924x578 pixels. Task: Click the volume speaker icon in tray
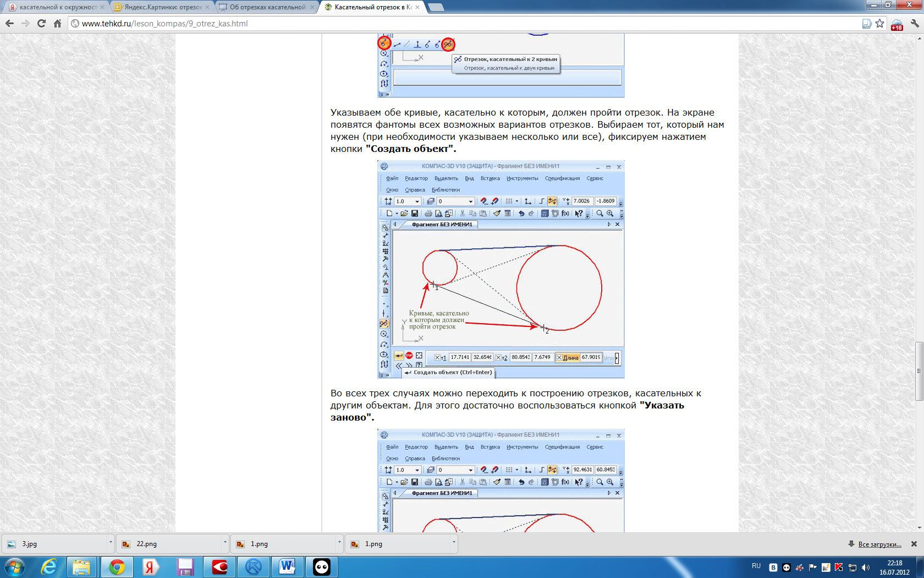click(866, 568)
